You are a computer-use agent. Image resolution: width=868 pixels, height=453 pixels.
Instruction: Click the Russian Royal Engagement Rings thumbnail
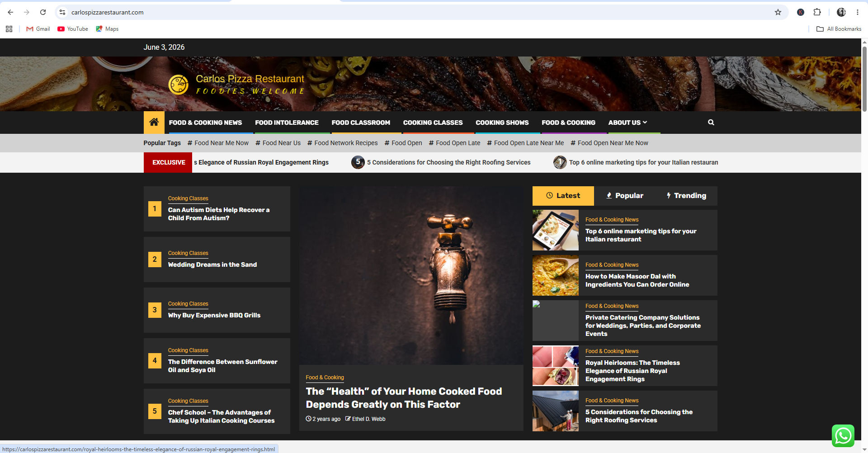coord(556,366)
